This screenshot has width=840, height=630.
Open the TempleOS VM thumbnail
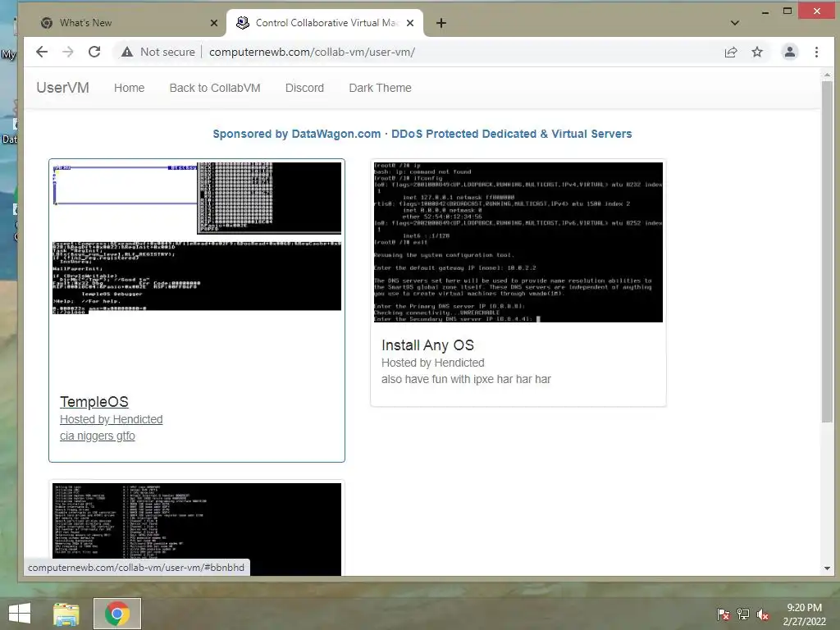197,239
